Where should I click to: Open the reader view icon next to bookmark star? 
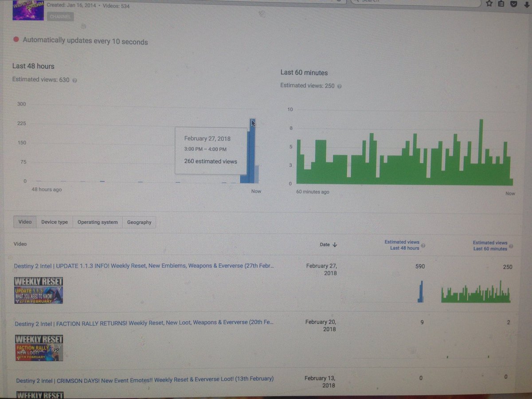(501, 3)
